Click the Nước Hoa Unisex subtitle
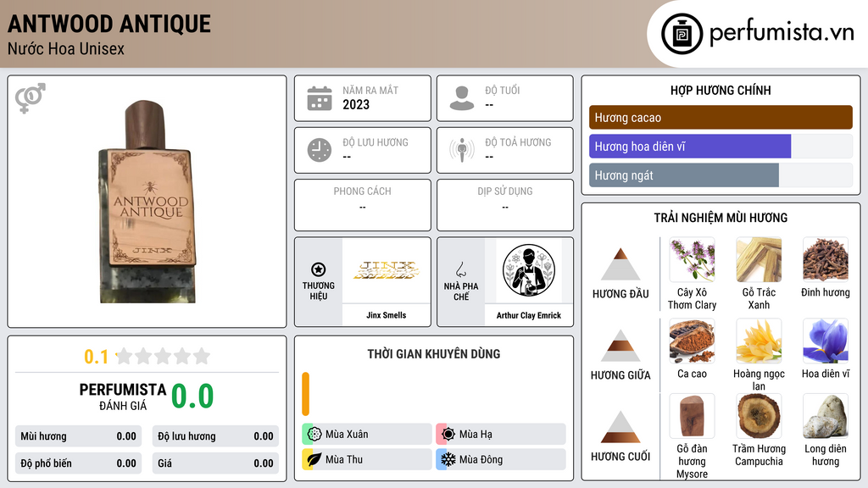Screen dimensions: 868x488 click(x=66, y=49)
